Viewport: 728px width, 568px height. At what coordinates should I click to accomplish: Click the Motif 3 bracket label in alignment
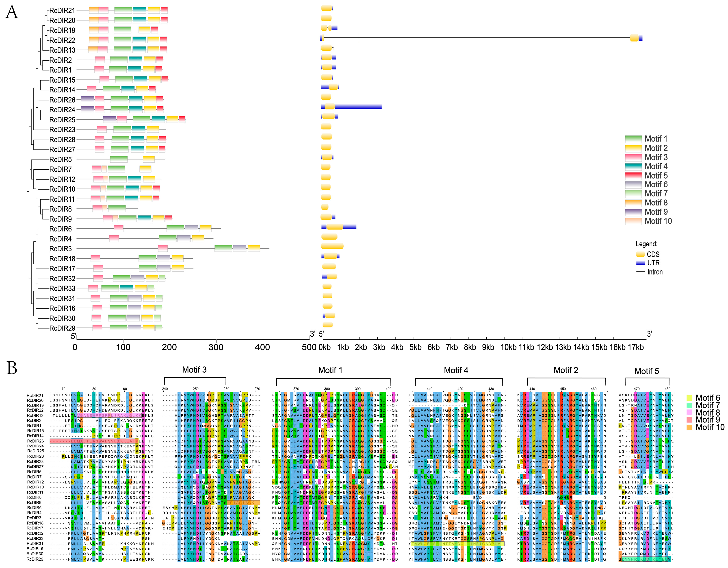[194, 369]
